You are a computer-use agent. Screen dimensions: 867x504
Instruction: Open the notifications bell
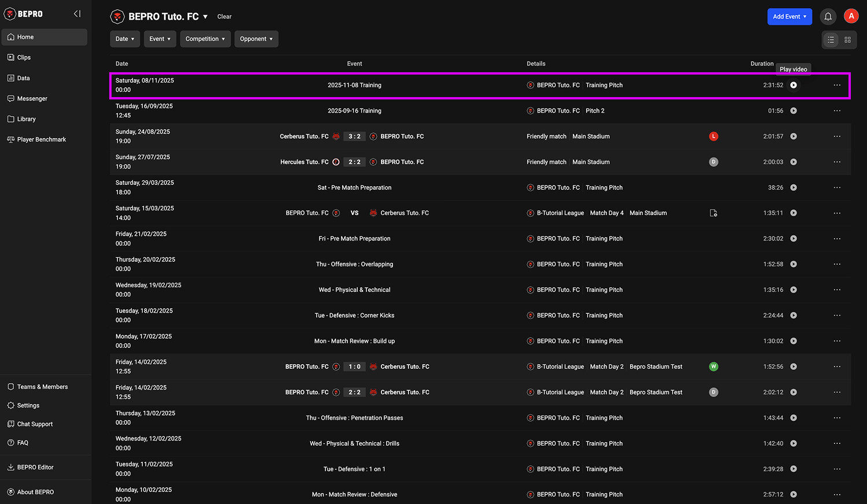(x=828, y=17)
